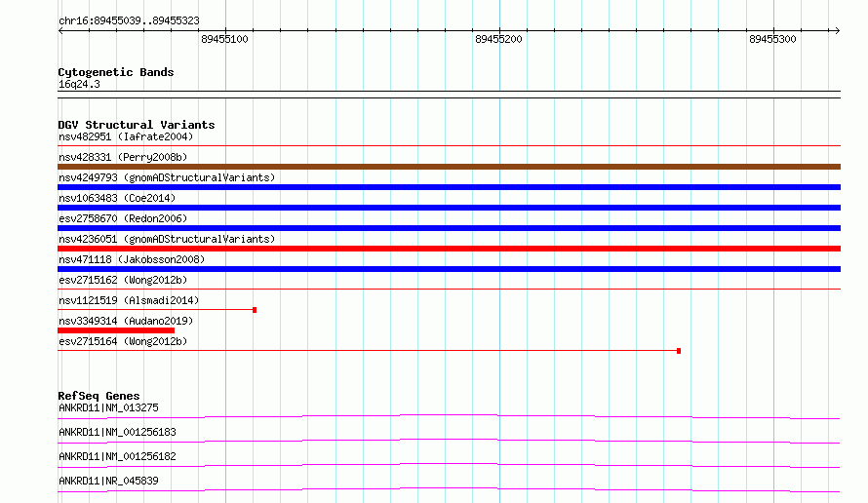868x503 pixels.
Task: Click the brown nsv428331 variant bar
Action: (x=449, y=167)
